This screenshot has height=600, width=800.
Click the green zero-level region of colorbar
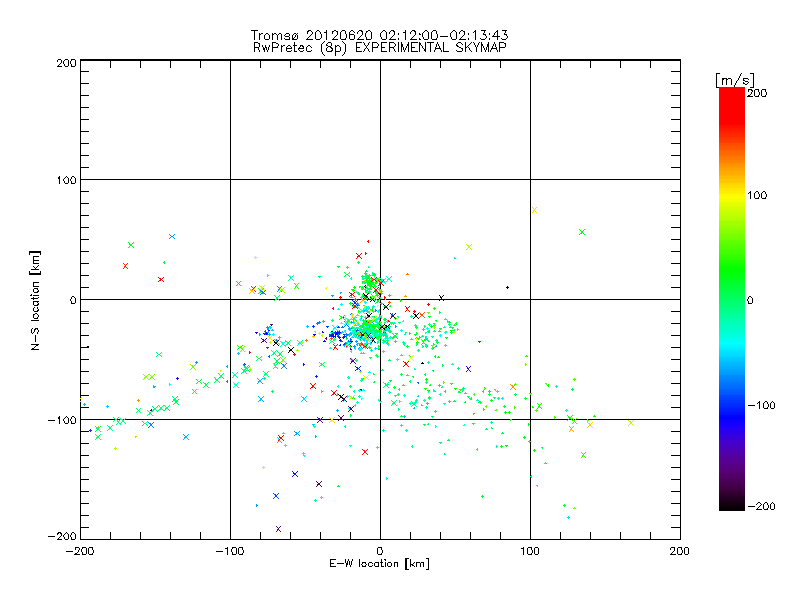point(731,299)
